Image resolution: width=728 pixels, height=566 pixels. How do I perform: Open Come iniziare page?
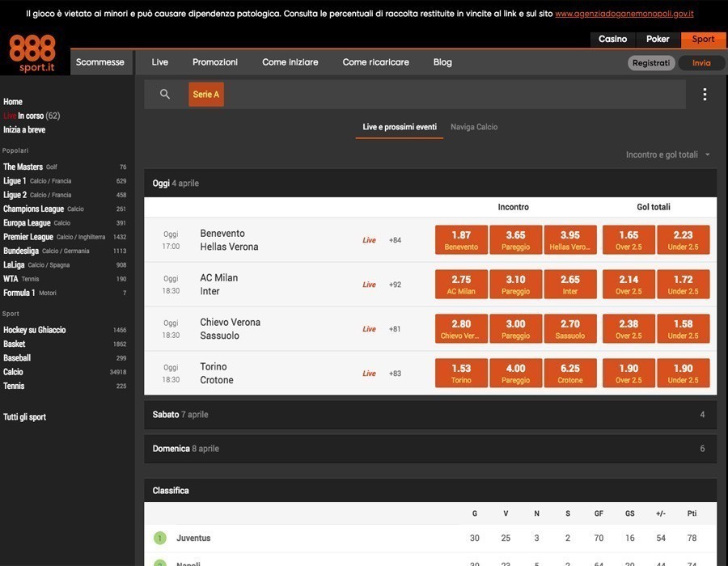coord(290,62)
